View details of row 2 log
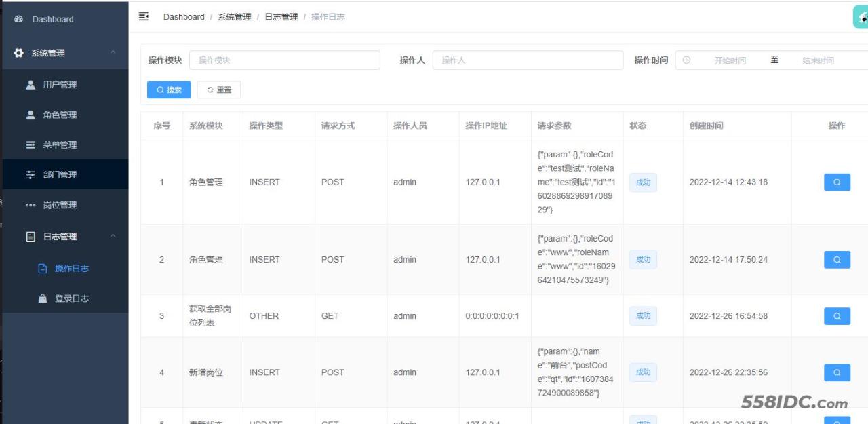Viewport: 868px width, 424px height. tap(837, 259)
